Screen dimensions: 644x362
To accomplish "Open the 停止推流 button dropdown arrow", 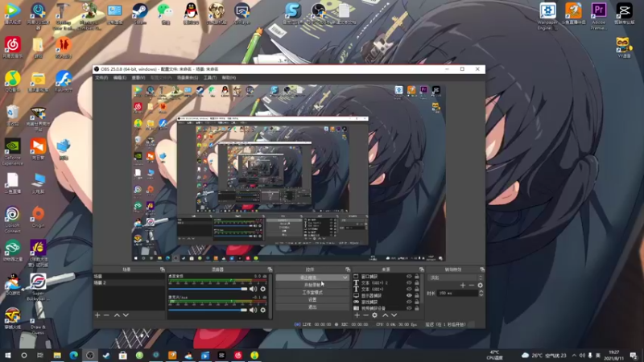I will 345,278.
